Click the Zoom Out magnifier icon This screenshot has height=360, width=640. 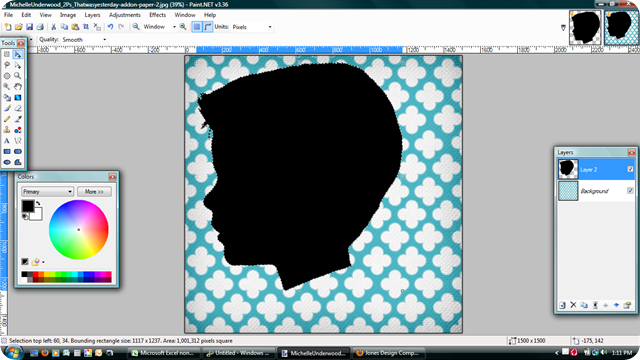tap(136, 27)
